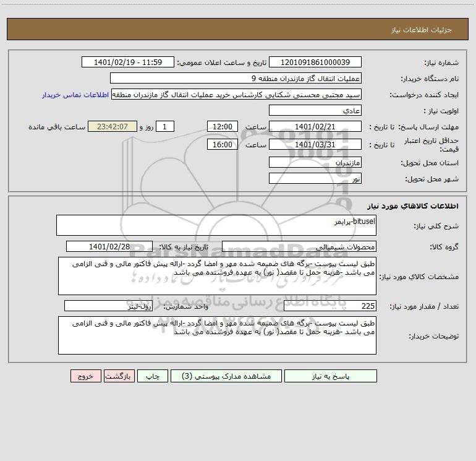The image size is (476, 461).
Task: Click the label 'تعداد / مقدار مورد نیاز:'
Action: [424, 306]
